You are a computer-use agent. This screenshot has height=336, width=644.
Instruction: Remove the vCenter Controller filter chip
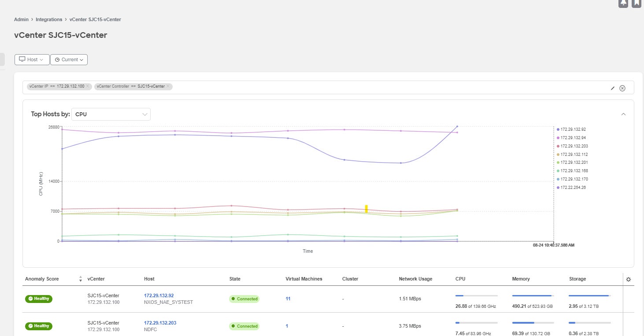point(167,86)
